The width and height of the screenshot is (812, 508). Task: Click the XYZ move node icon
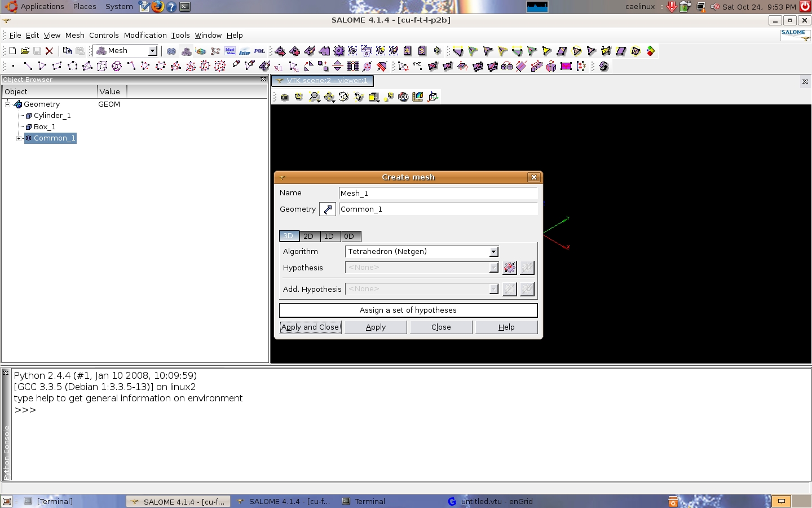click(x=417, y=65)
